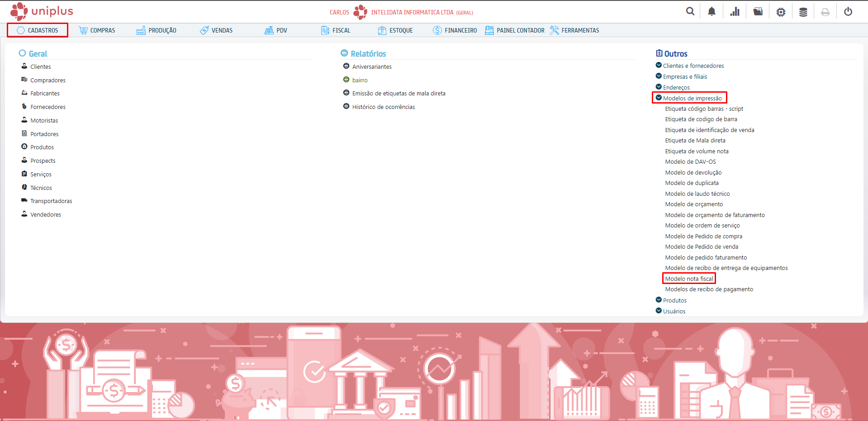Open Clientes under Geral

(40, 66)
